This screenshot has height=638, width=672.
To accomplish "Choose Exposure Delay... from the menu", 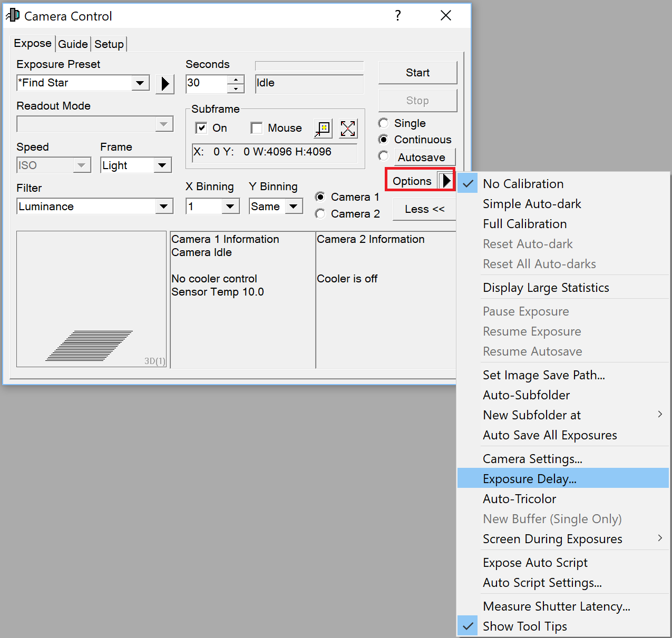I will 529,479.
